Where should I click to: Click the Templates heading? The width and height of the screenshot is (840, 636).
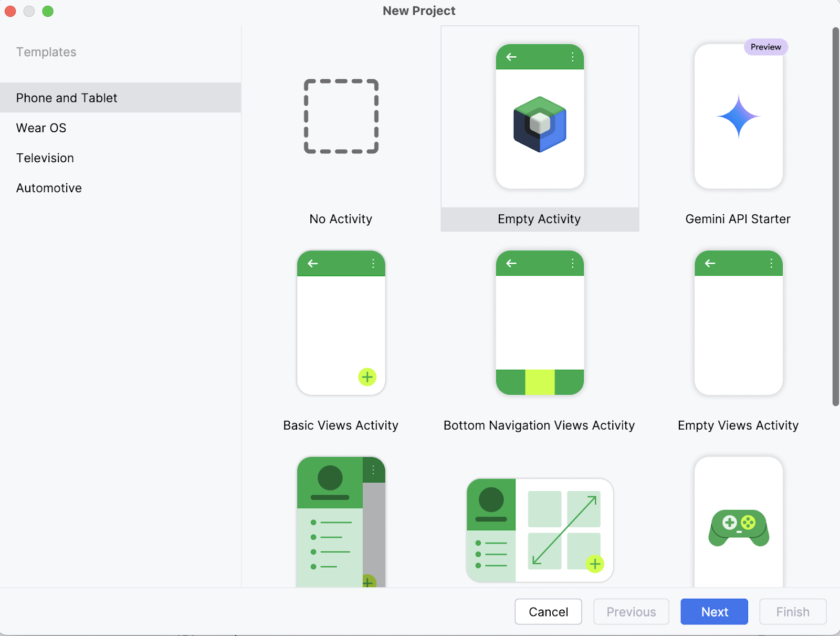point(46,51)
